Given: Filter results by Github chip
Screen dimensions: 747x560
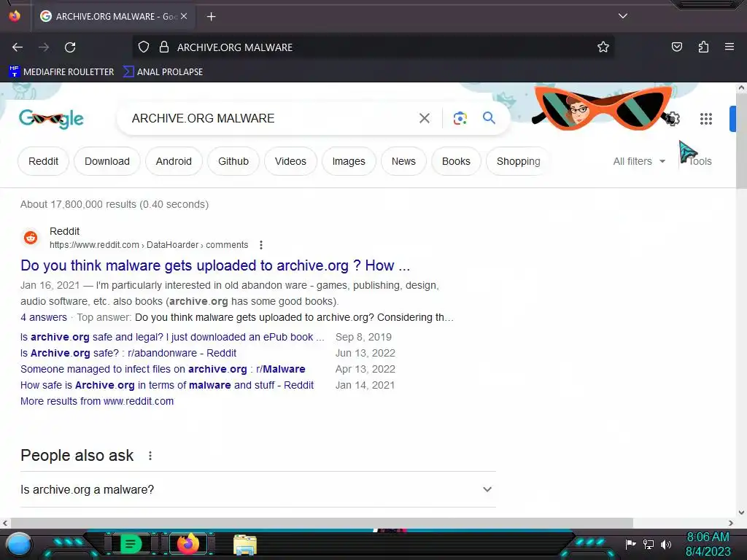Looking at the screenshot, I should 233,161.
